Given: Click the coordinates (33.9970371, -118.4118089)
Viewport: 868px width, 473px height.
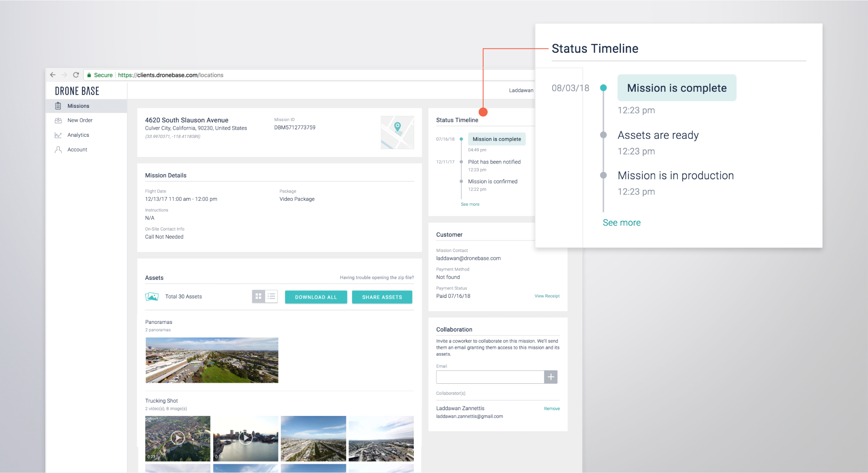Looking at the screenshot, I should coord(173,136).
